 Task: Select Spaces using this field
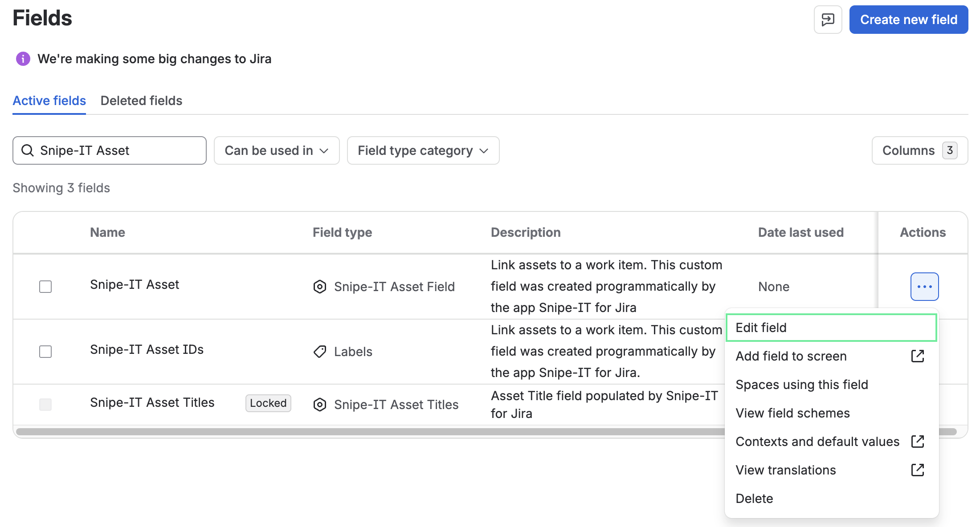(831, 385)
